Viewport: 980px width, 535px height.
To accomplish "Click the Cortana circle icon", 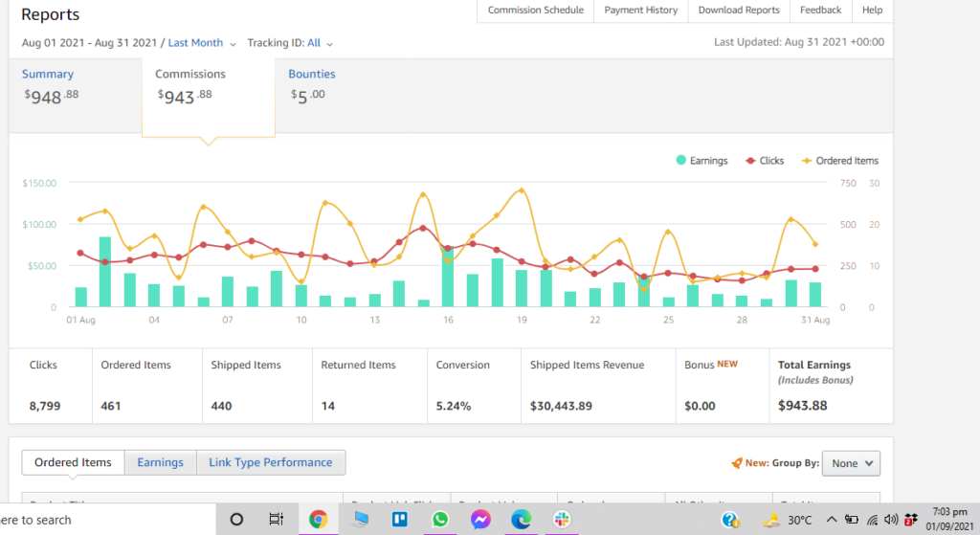I will 236,520.
